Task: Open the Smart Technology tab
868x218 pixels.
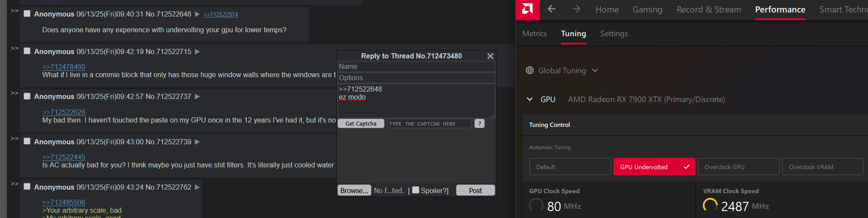Action: [x=844, y=10]
